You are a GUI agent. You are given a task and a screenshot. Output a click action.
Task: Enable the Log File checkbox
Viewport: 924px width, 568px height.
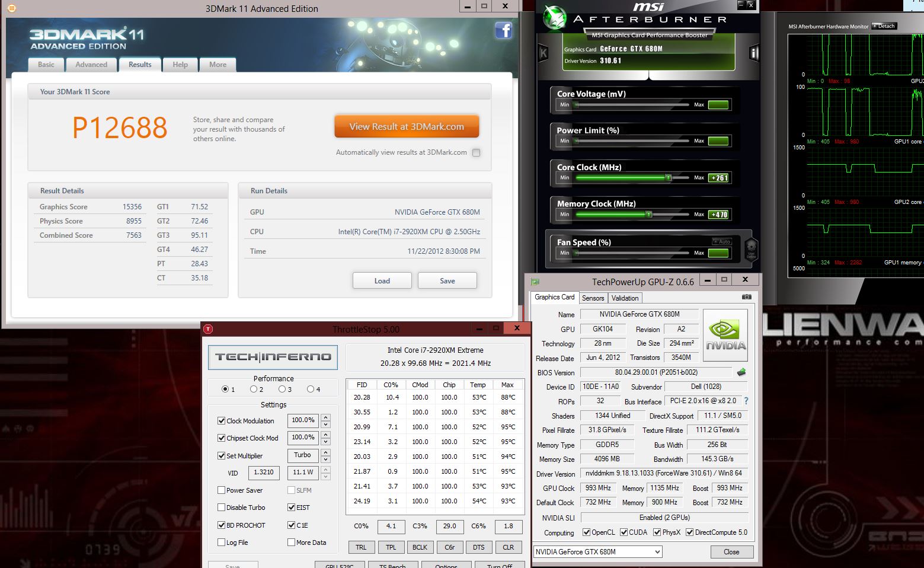pyautogui.click(x=222, y=543)
